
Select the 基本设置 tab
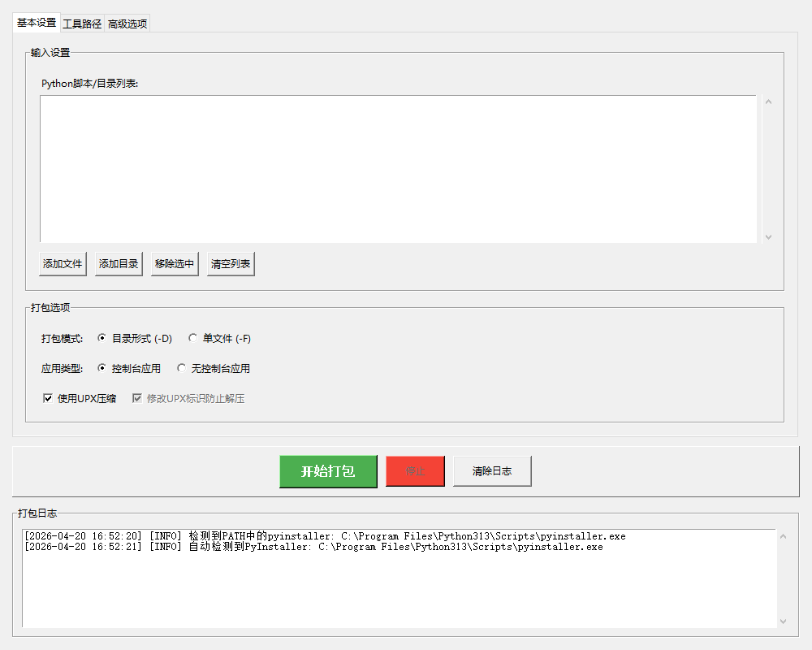pos(37,23)
